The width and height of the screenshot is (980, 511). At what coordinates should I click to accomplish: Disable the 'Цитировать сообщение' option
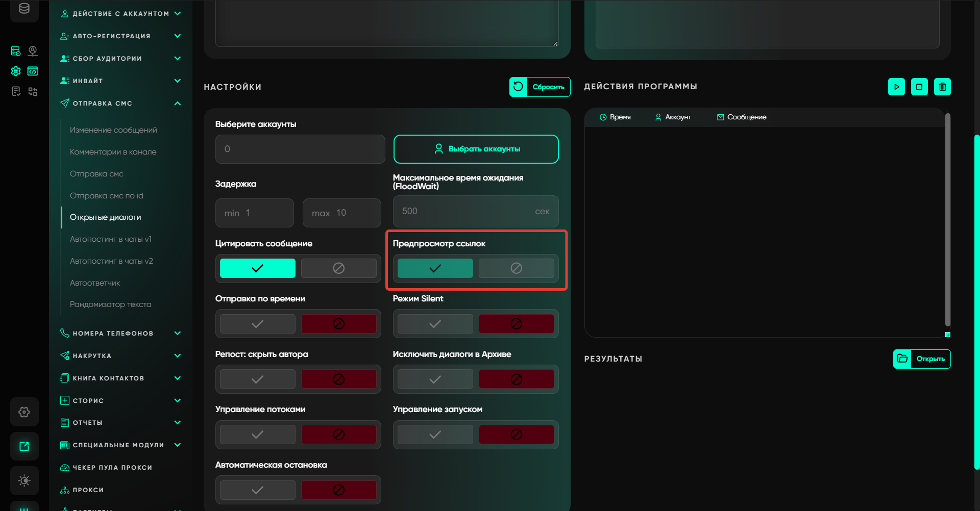click(338, 268)
